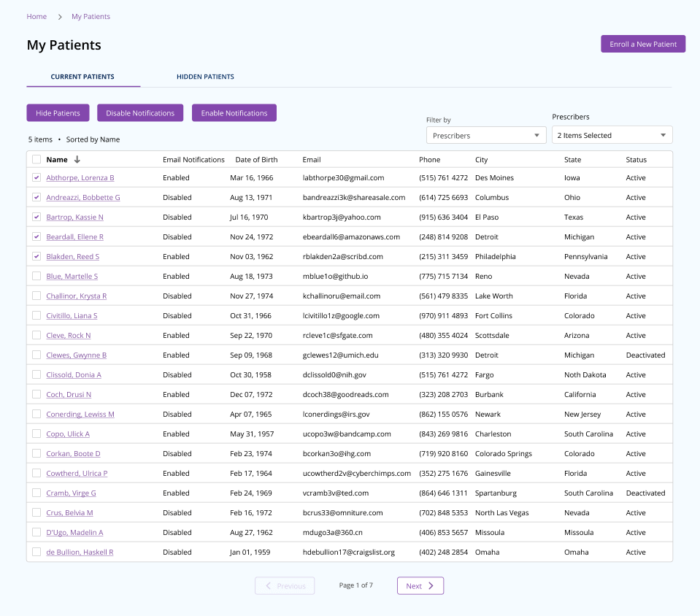This screenshot has width=700, height=616.
Task: Uncheck the Bartrop, Kassie N checkbox
Action: (36, 217)
